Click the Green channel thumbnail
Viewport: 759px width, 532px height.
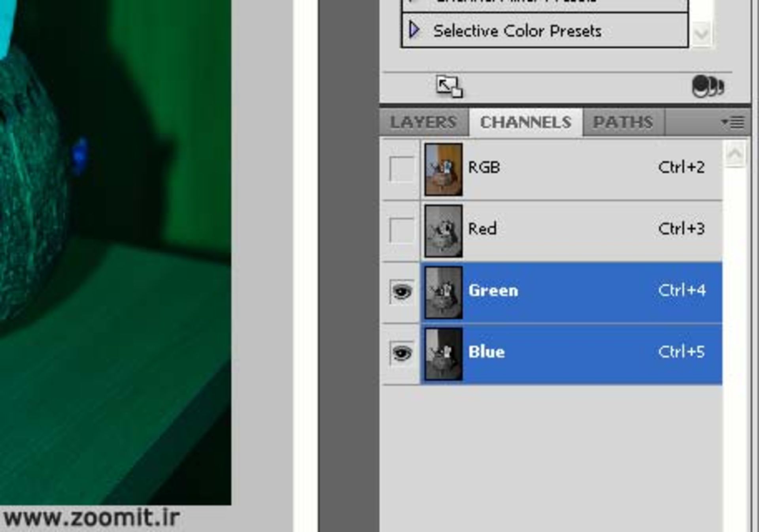443,291
